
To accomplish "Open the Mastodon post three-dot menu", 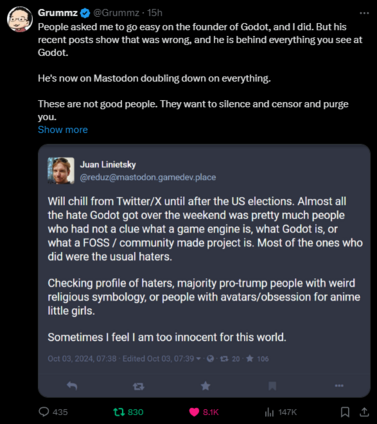I will point(339,386).
